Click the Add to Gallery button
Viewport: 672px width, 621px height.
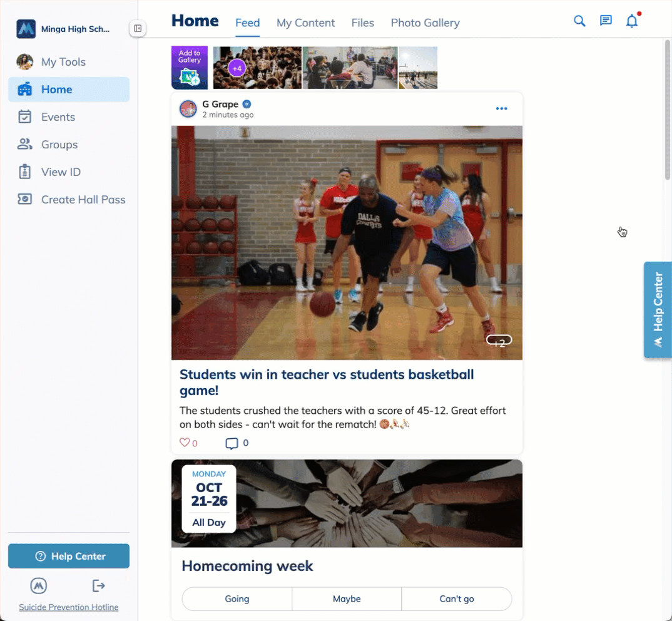[x=190, y=68]
